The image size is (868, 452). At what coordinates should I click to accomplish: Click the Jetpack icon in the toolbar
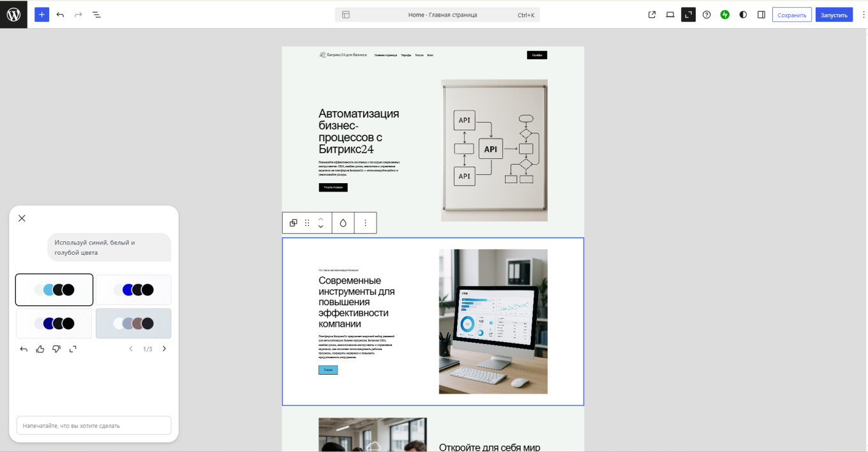[x=724, y=14]
